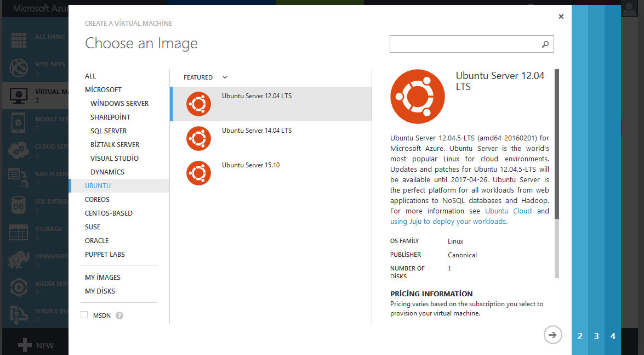
Task: Click the large Ubuntu logo in details pane
Action: [x=417, y=97]
